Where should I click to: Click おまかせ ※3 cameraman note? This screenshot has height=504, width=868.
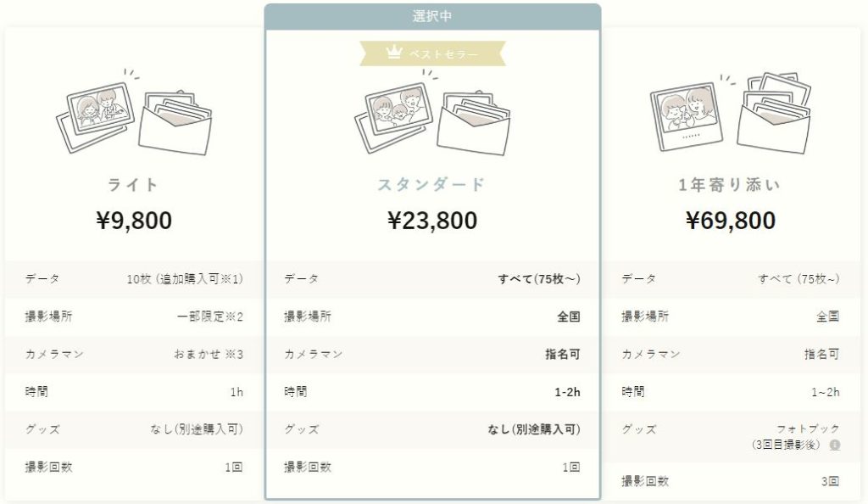[x=209, y=355]
